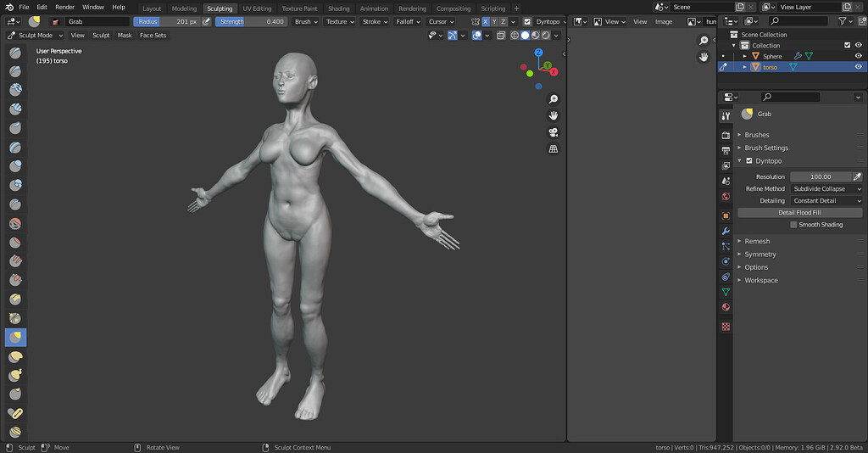Open the Render menu
Viewport: 868px width, 453px height.
pyautogui.click(x=64, y=7)
